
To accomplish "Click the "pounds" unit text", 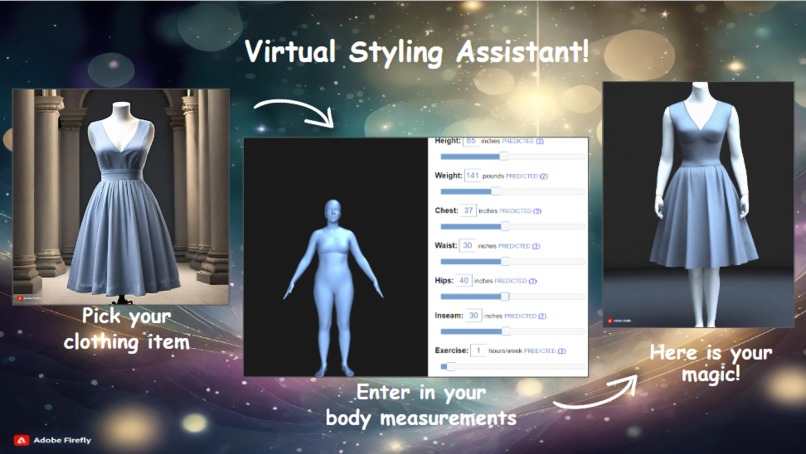I will [x=493, y=176].
